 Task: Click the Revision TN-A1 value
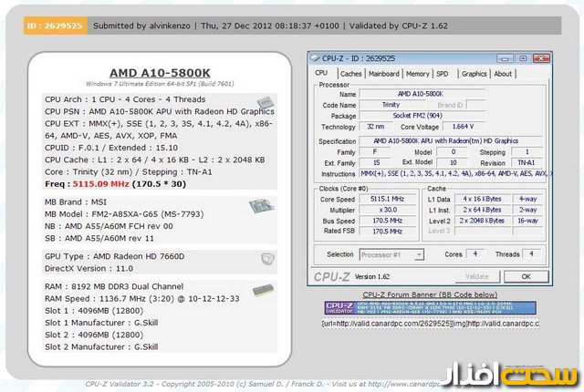coord(527,162)
